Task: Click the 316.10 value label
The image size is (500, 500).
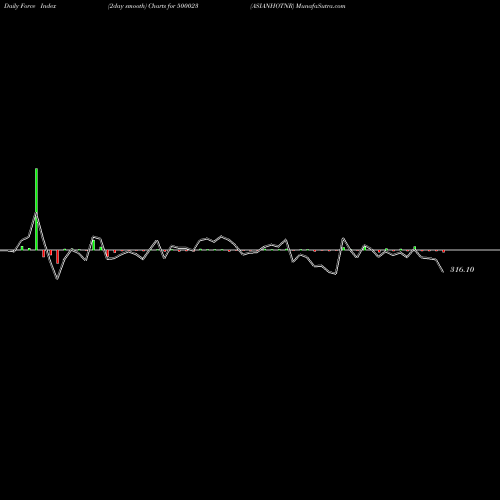Action: click(462, 269)
